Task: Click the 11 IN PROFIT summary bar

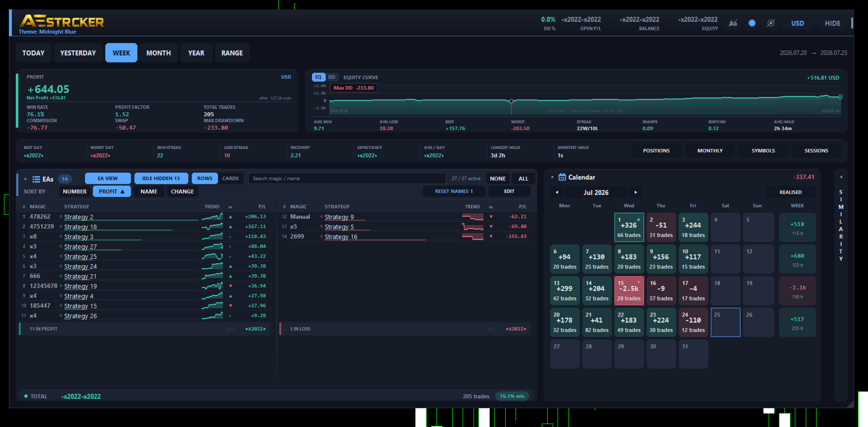Action: pyautogui.click(x=144, y=329)
